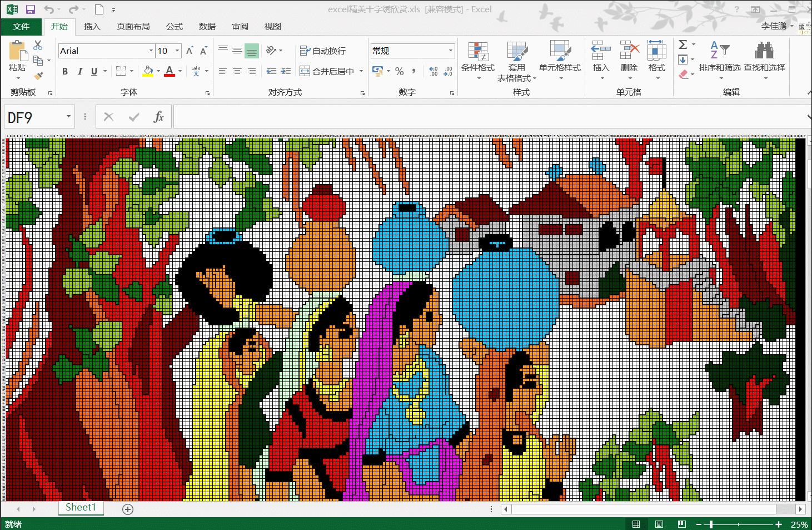This screenshot has height=530, width=812.
Task: Click the Format Painter brush icon
Action: (x=38, y=76)
